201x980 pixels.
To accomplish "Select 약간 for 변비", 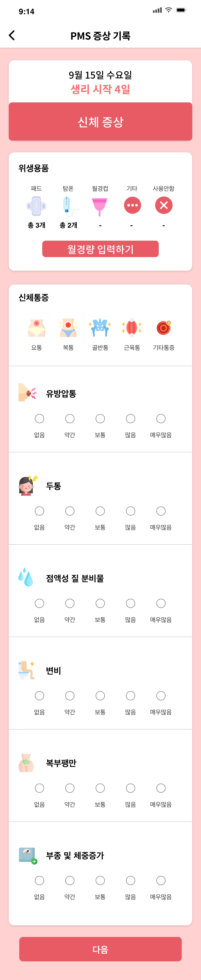I will coord(70,696).
